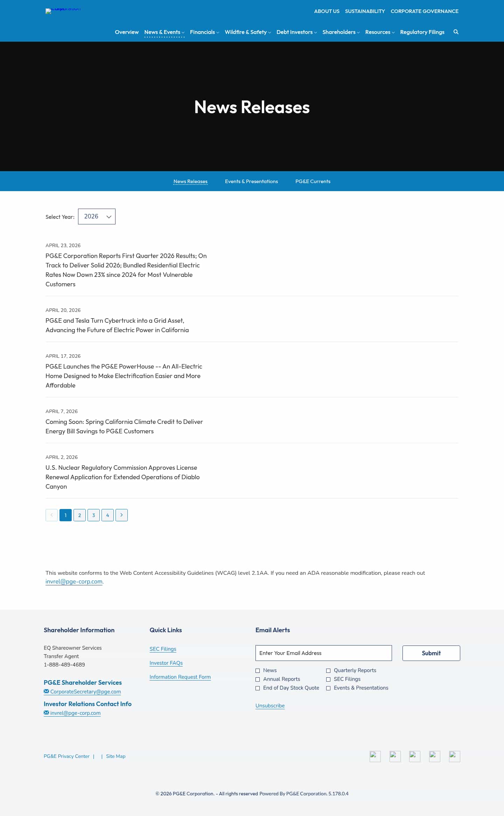Open the PG&E PowerHouse launch release
Image resolution: width=504 pixels, height=816 pixels.
tap(124, 376)
